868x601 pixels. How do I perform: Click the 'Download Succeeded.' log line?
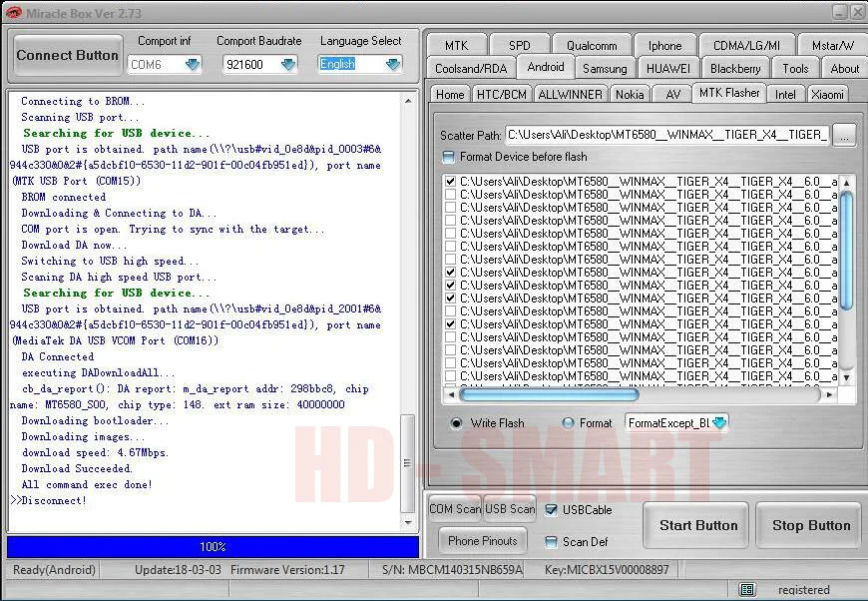pyautogui.click(x=77, y=468)
